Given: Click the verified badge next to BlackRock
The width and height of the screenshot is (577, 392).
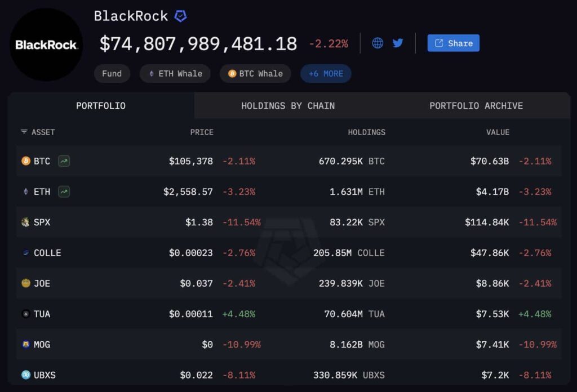Looking at the screenshot, I should [x=180, y=16].
